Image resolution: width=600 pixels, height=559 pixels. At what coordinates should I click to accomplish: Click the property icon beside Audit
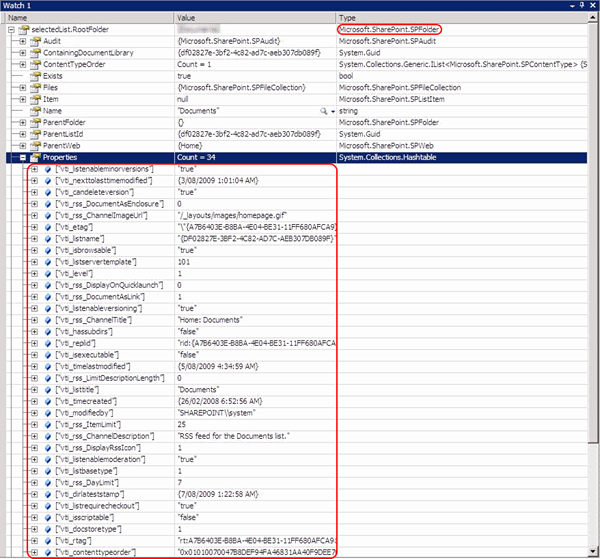[35, 41]
